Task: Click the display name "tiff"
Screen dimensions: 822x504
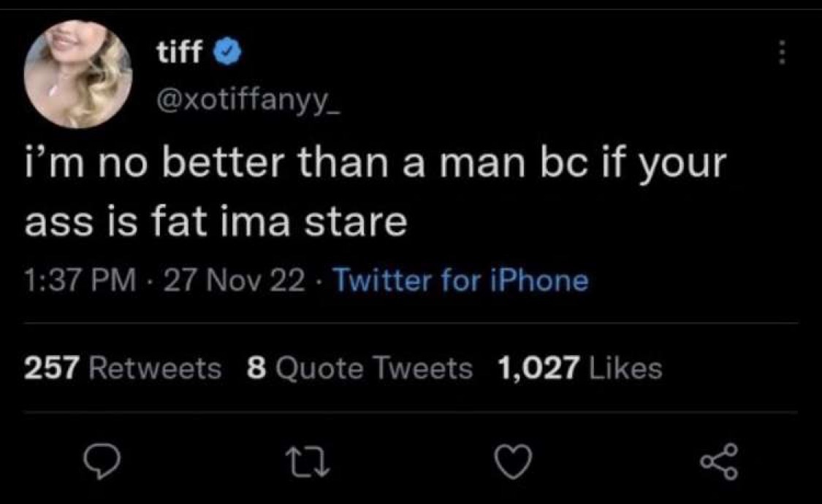Action: pyautogui.click(x=180, y=53)
